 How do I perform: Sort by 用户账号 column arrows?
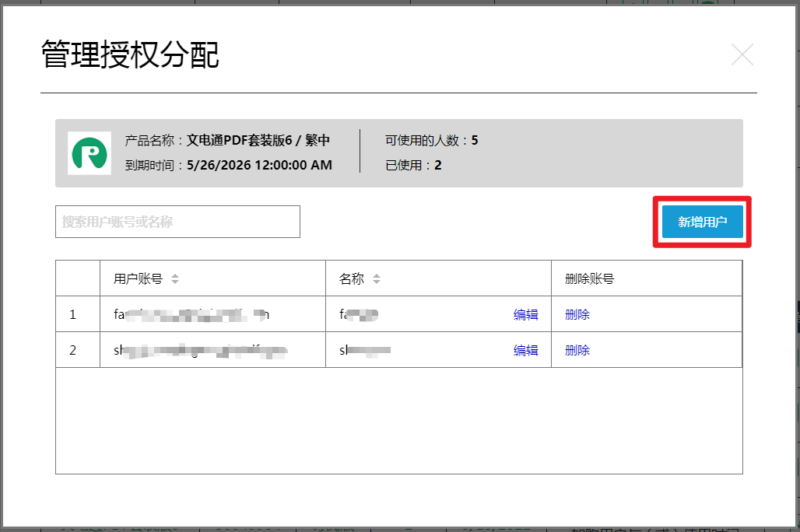(175, 279)
